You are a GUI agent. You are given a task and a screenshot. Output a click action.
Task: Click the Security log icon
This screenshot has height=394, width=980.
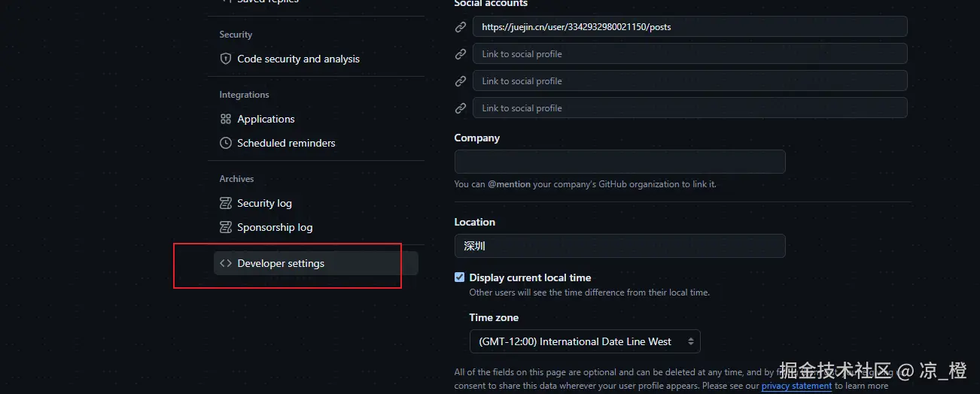point(225,203)
